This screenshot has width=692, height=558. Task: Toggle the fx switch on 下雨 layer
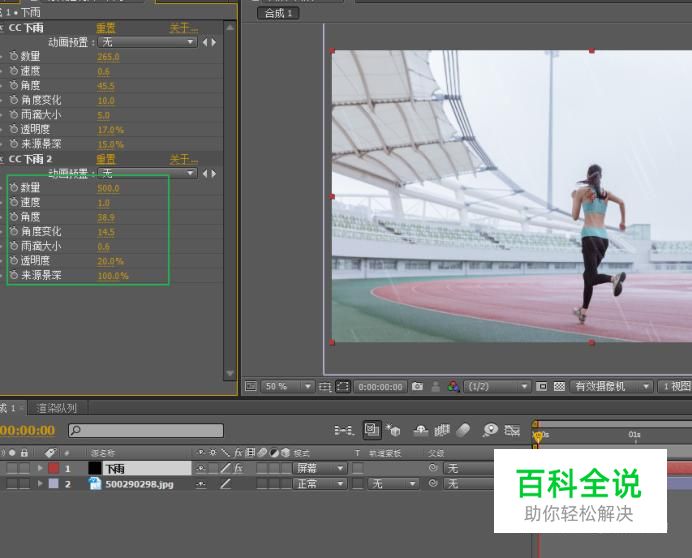click(239, 468)
